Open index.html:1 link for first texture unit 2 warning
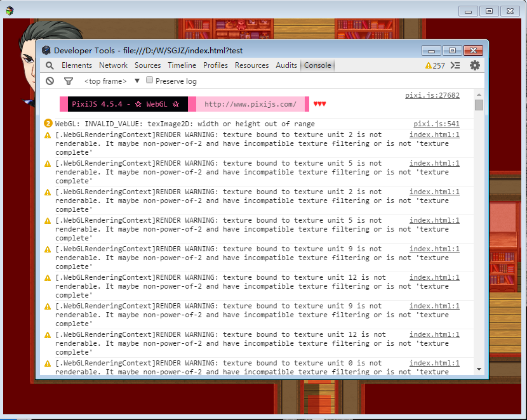Viewport: 527px width, 420px height. point(434,135)
